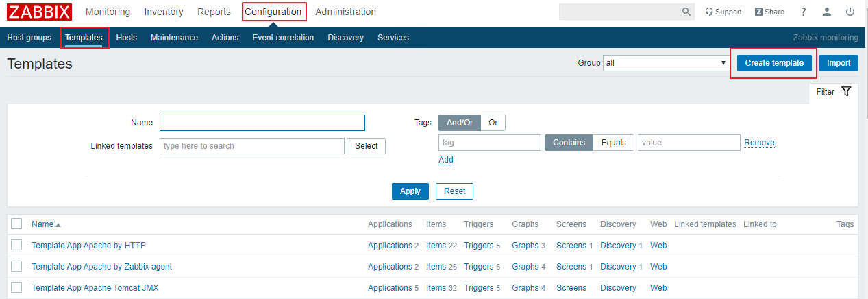This screenshot has height=299, width=868.
Task: Sort templates by Name column
Action: 46,224
